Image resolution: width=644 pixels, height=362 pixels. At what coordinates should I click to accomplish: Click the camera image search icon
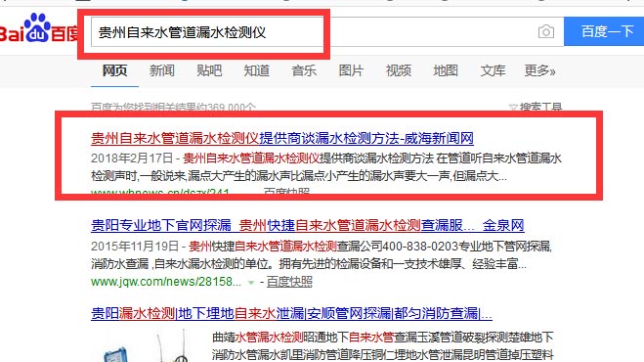[x=546, y=31]
